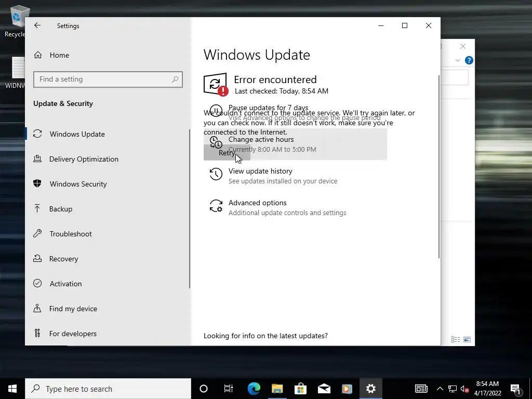
Task: Click the Retry button
Action: pos(227,153)
